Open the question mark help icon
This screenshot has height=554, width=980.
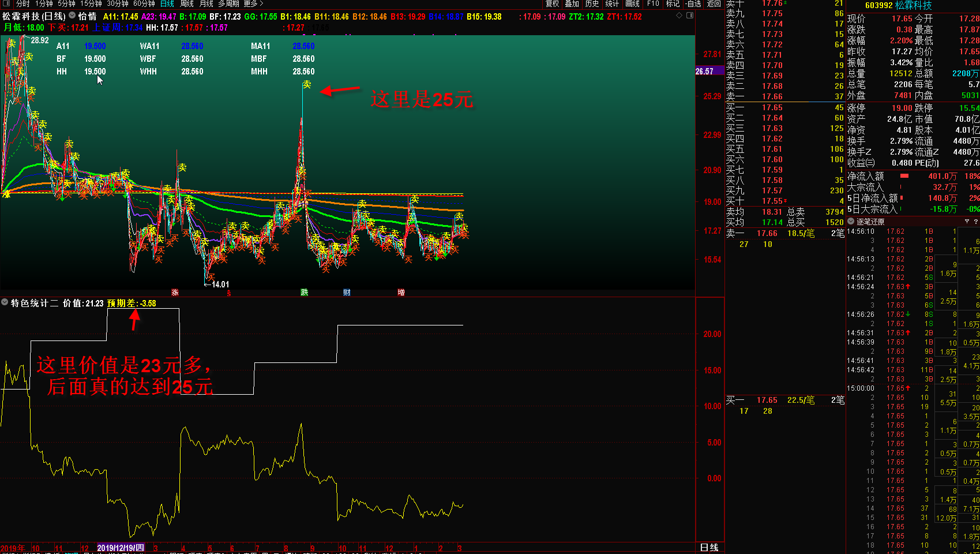[x=975, y=222]
